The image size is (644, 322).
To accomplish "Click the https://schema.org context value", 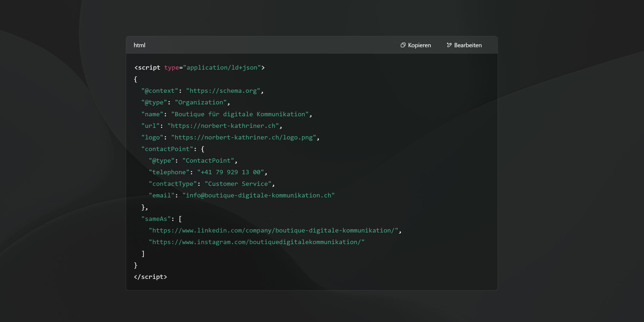I will pos(223,91).
